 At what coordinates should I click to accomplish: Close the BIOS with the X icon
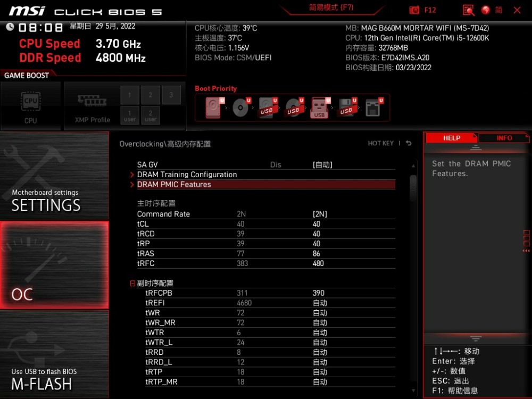point(517,10)
